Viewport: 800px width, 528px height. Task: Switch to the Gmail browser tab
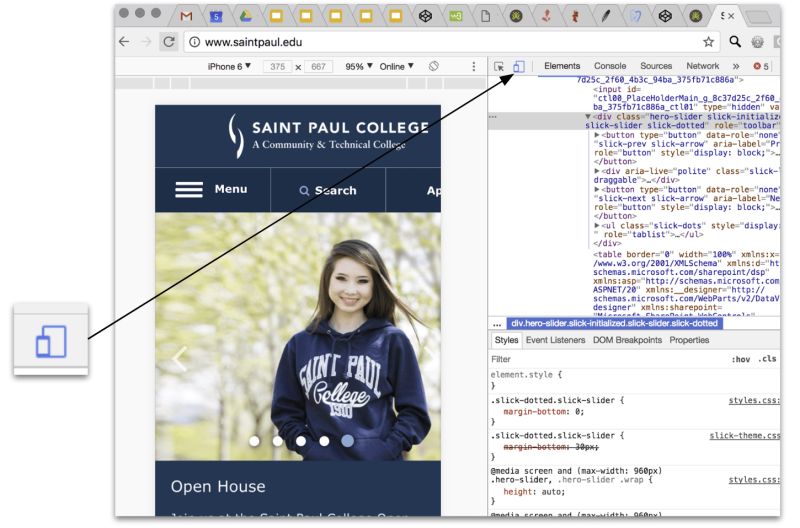(x=186, y=16)
